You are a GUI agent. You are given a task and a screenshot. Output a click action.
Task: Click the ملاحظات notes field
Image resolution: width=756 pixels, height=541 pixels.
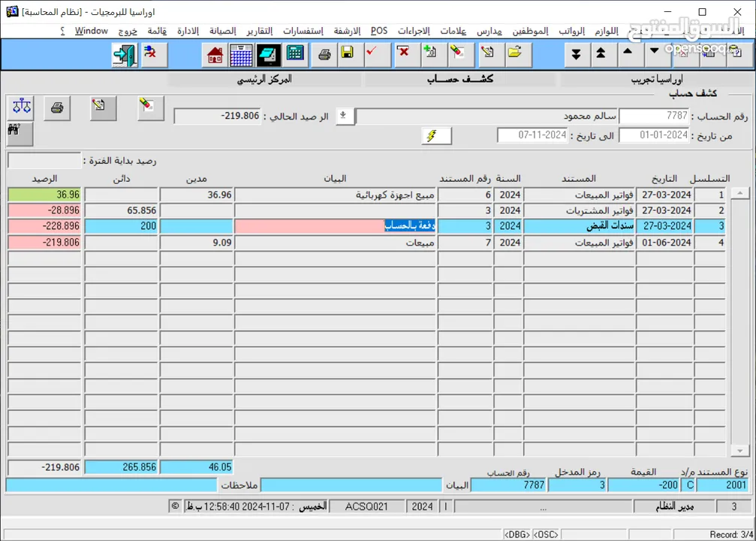tap(111, 485)
